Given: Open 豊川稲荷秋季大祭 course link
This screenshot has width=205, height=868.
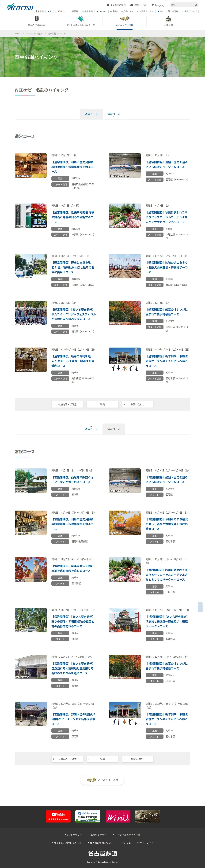Looking at the screenshot, I should tap(73, 267).
